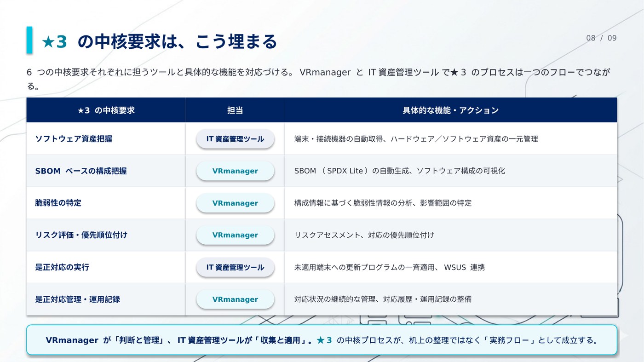This screenshot has width=644, height=362.
Task: Select the '是正対応管理・運用記録' row label
Action: pos(78,299)
